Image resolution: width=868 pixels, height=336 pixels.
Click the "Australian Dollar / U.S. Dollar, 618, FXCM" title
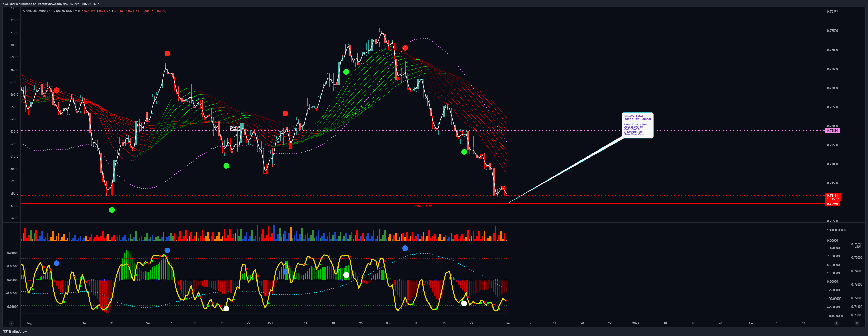(52, 11)
